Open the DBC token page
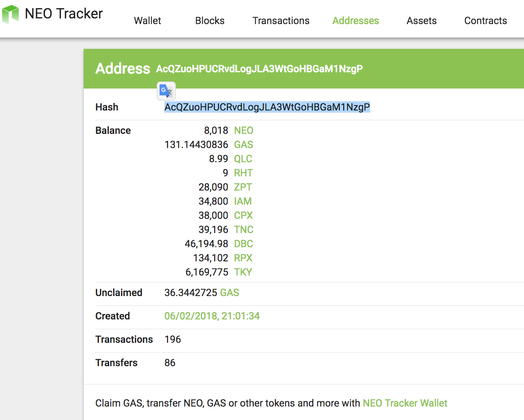The image size is (524, 420). point(244,244)
